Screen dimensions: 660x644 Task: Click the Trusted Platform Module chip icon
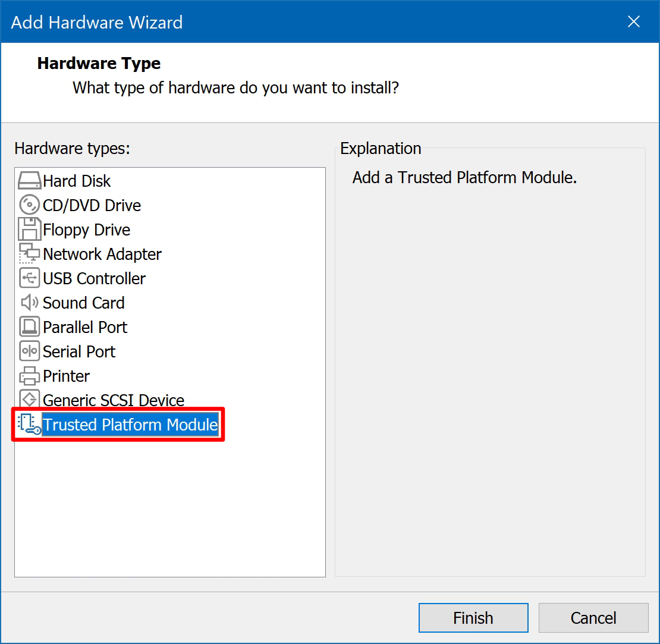click(30, 425)
